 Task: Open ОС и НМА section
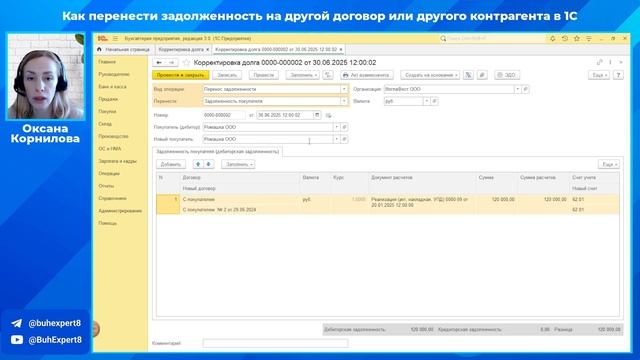click(x=110, y=149)
